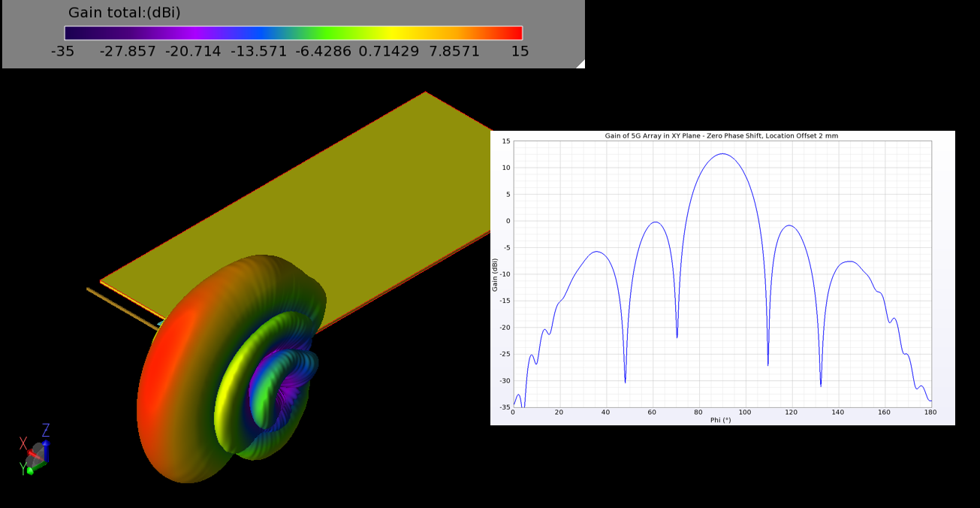Viewport: 980px width, 508px height.
Task: Click the "Phi (°)" x-axis label
Action: coord(720,420)
